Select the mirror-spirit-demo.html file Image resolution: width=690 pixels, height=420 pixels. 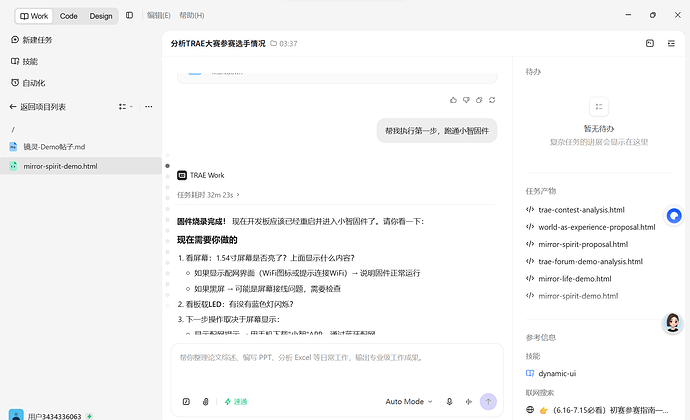point(81,166)
